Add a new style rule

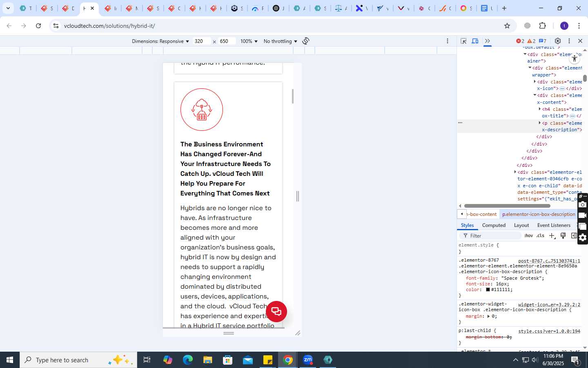click(x=552, y=236)
